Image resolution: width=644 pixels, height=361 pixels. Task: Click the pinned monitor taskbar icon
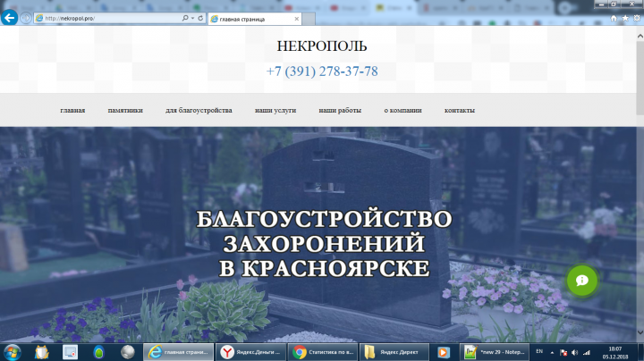pos(70,352)
